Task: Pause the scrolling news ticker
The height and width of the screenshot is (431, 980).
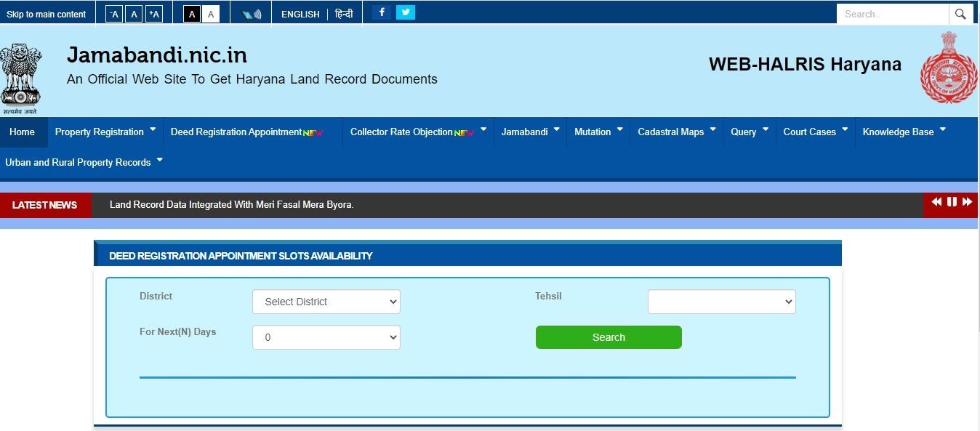Action: (x=952, y=202)
